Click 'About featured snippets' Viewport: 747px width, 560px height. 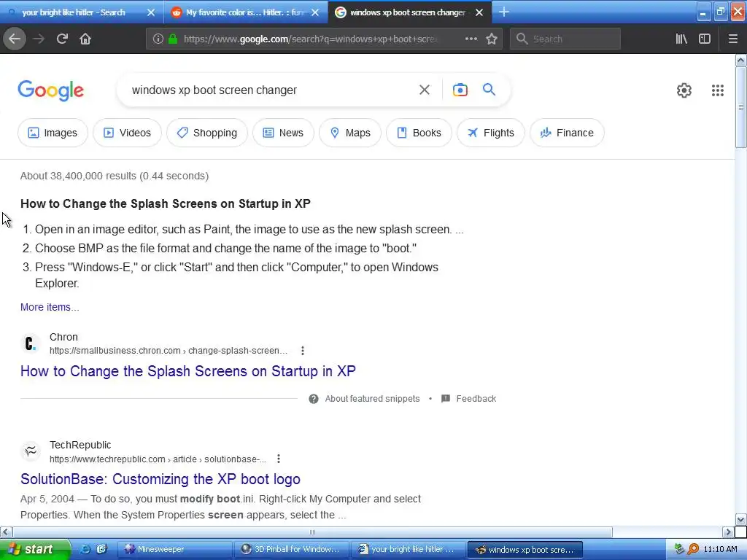tap(372, 399)
